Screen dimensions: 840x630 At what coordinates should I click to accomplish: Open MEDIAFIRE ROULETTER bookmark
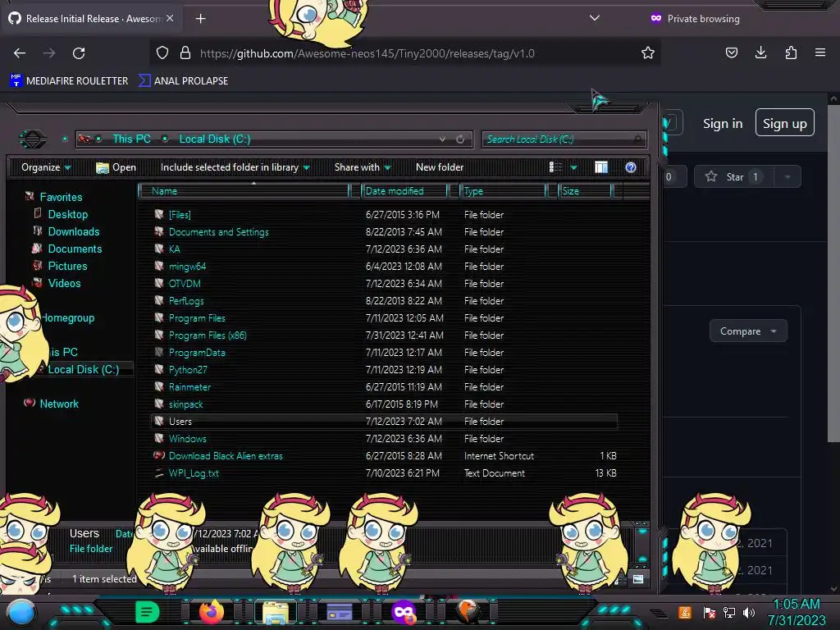pyautogui.click(x=69, y=81)
